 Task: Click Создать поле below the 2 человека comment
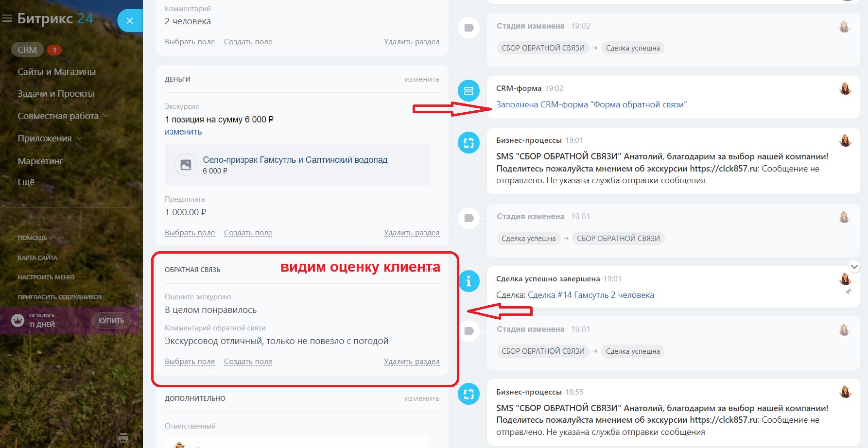coord(248,42)
